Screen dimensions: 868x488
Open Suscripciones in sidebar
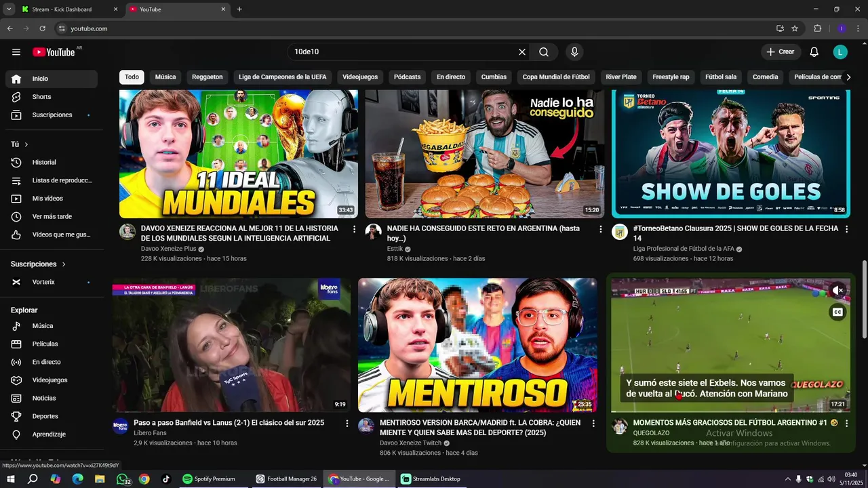tap(52, 115)
